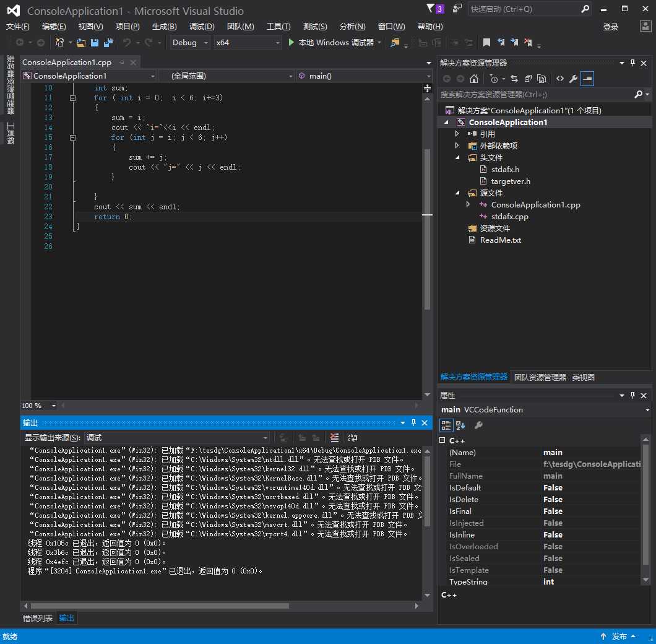Open the 工具(T) menu
The image size is (656, 644).
(x=278, y=27)
